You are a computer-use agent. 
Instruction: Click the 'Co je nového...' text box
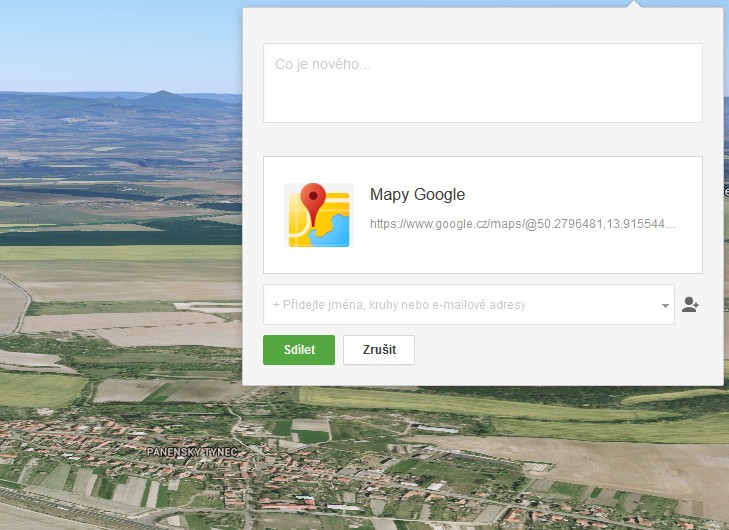(483, 83)
